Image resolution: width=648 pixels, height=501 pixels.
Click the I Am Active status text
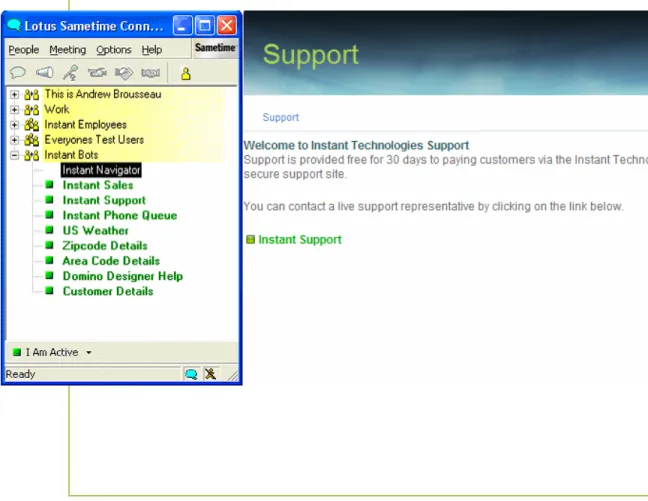52,352
